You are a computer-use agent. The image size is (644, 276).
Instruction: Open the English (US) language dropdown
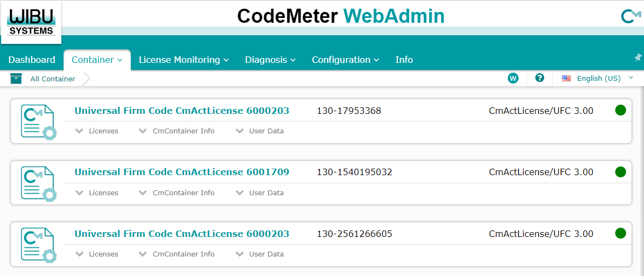pos(597,79)
